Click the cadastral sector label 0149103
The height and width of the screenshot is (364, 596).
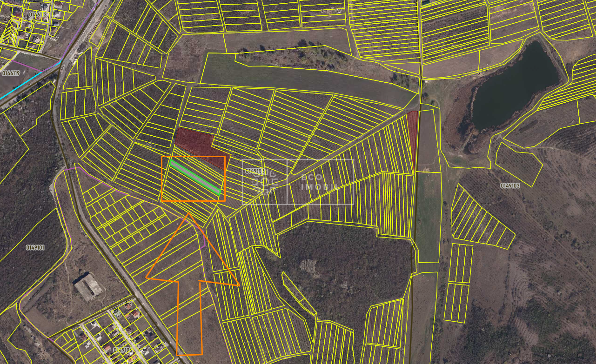(x=510, y=185)
